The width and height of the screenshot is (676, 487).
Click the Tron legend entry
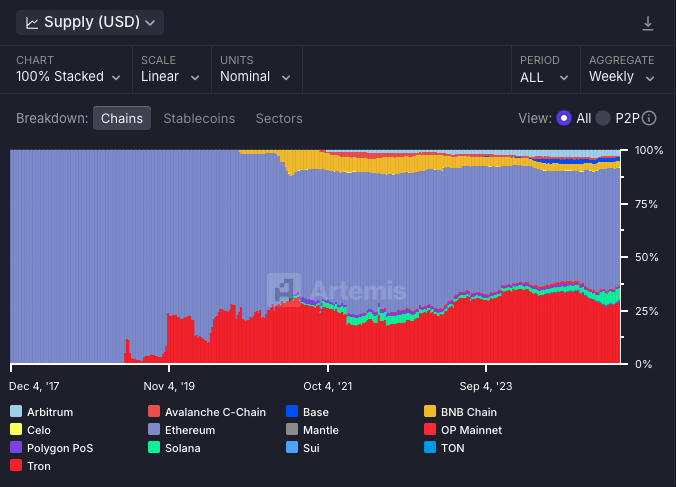pyautogui.click(x=41, y=466)
